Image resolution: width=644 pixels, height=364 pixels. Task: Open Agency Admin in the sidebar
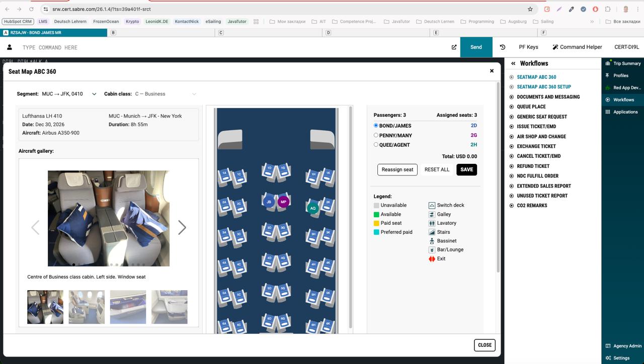(627, 346)
